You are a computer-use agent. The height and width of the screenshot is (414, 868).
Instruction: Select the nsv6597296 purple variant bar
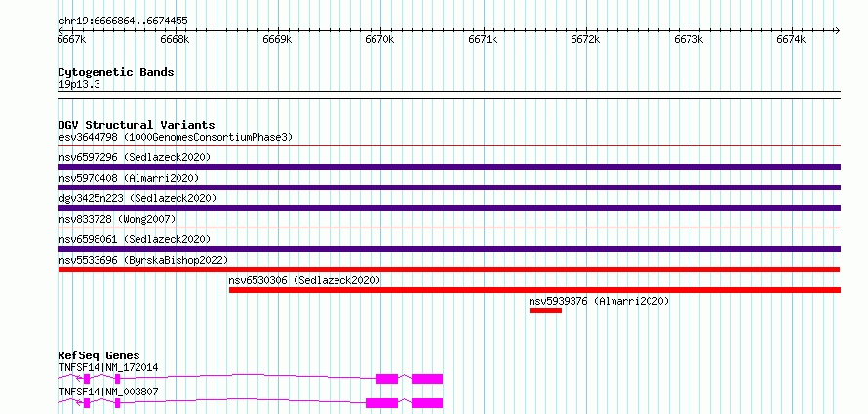449,167
